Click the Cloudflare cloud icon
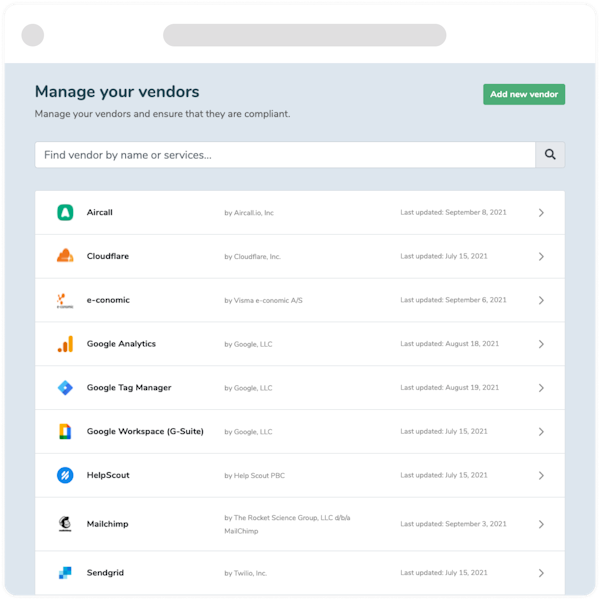The width and height of the screenshot is (600, 600). coord(65,256)
